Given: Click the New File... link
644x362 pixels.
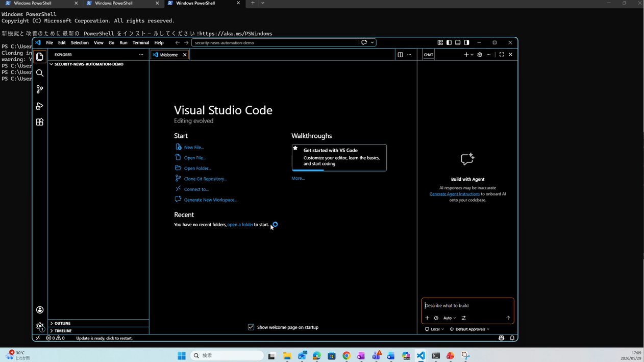Looking at the screenshot, I should (x=194, y=148).
